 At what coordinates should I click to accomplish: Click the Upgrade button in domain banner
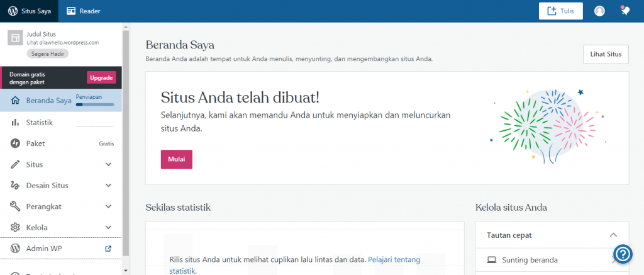pyautogui.click(x=101, y=77)
